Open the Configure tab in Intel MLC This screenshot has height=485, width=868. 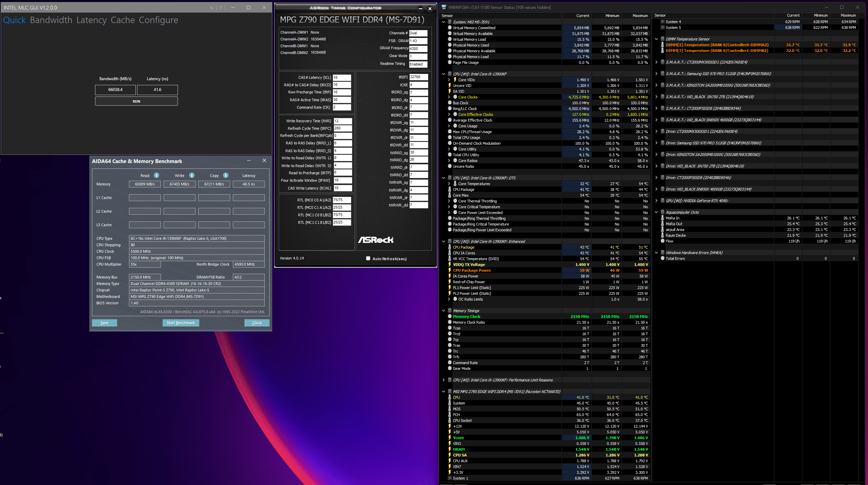(x=158, y=20)
